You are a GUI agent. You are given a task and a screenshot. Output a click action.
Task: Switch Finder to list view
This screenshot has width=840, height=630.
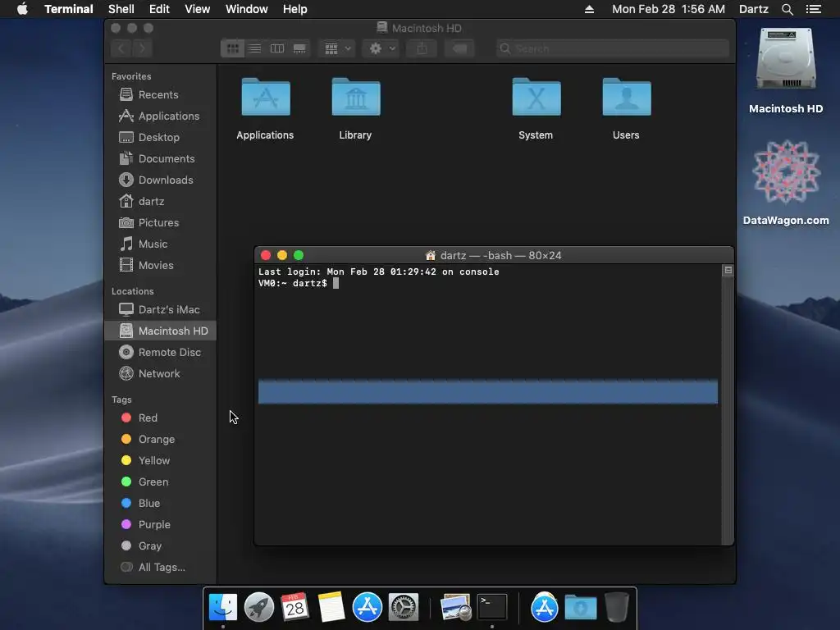[255, 48]
